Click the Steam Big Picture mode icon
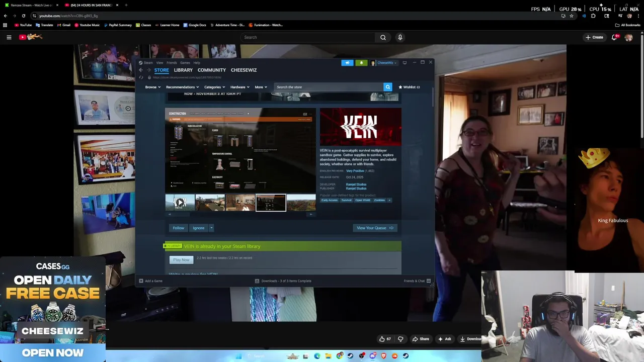 coord(405,62)
